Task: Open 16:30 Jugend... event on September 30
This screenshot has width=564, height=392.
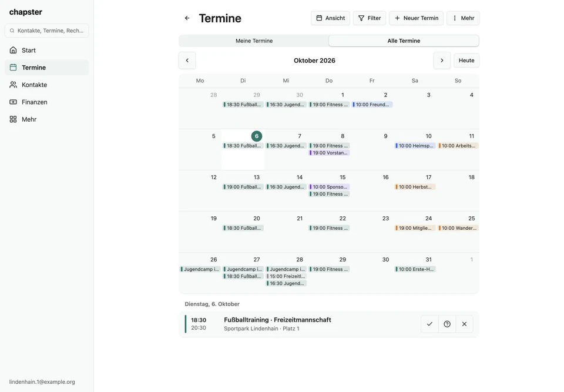Action: tap(286, 105)
